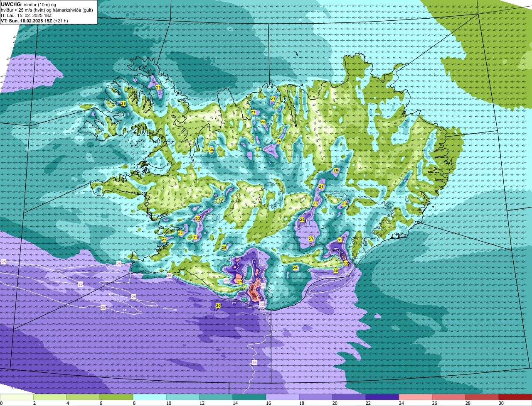This screenshot has height=406, width=532.
Task: Click the red 28–30 m/s legend swatch
Action: pyautogui.click(x=482, y=397)
